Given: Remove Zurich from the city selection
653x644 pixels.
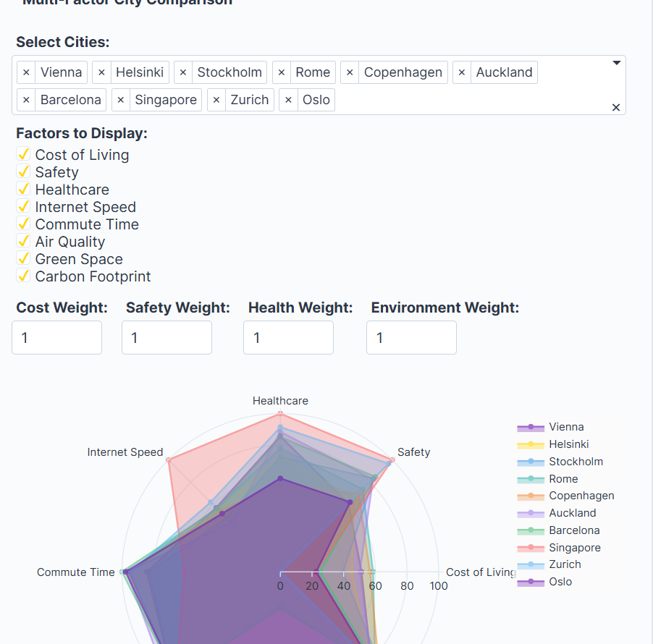Looking at the screenshot, I should (215, 100).
